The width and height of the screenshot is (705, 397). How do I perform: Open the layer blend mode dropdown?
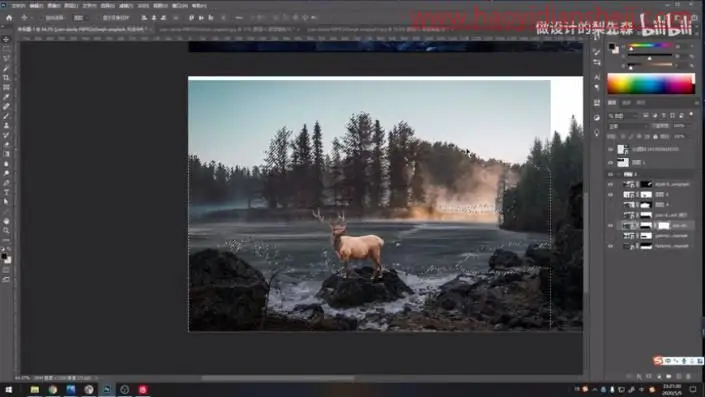[x=627, y=126]
